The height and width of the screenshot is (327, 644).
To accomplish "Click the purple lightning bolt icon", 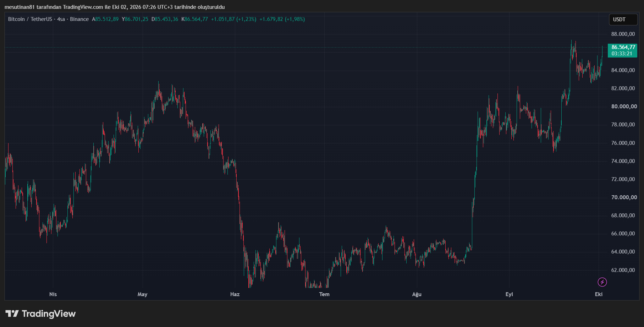I will click(x=602, y=282).
